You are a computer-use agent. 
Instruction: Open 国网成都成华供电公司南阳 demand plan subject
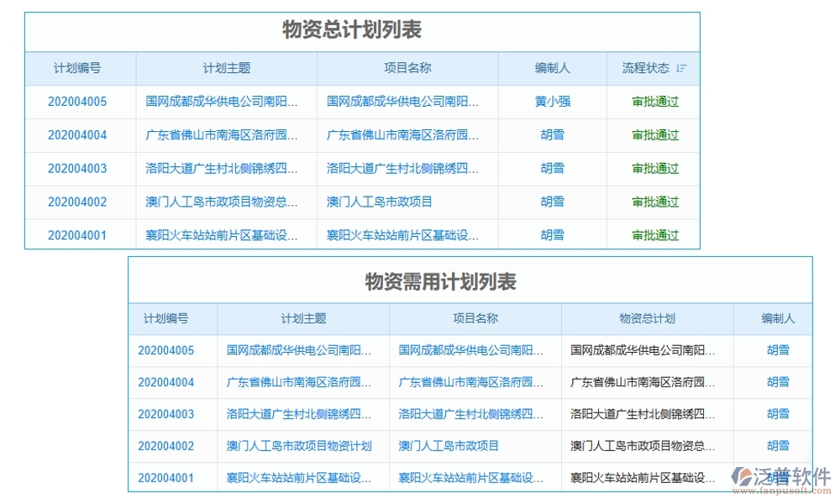[297, 351]
